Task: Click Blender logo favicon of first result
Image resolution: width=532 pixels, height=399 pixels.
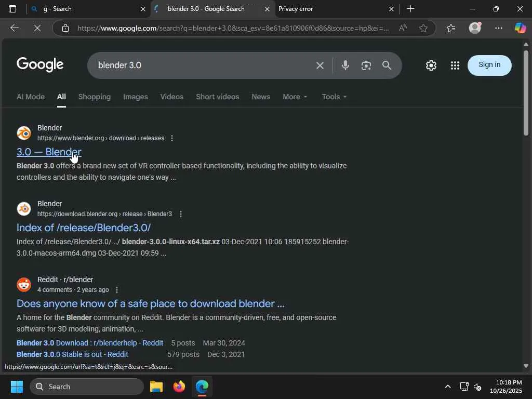Action: [24, 133]
